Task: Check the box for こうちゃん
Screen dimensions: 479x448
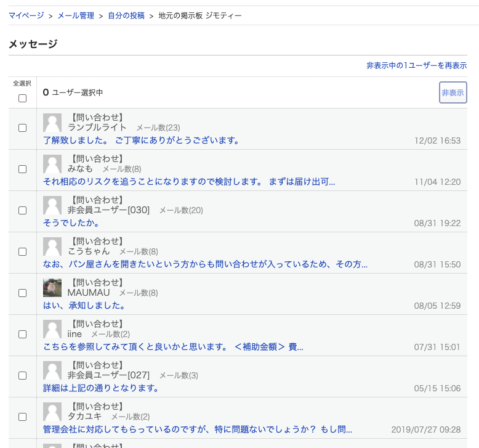Action: click(x=22, y=251)
